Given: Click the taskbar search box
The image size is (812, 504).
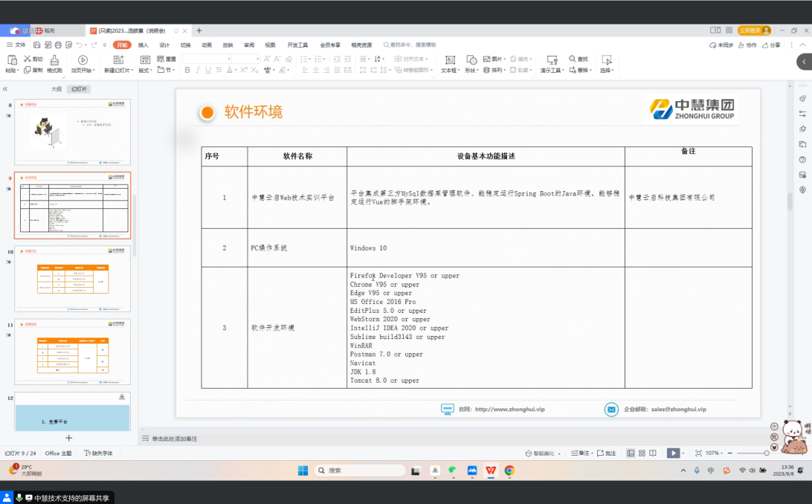Looking at the screenshot, I should [360, 471].
